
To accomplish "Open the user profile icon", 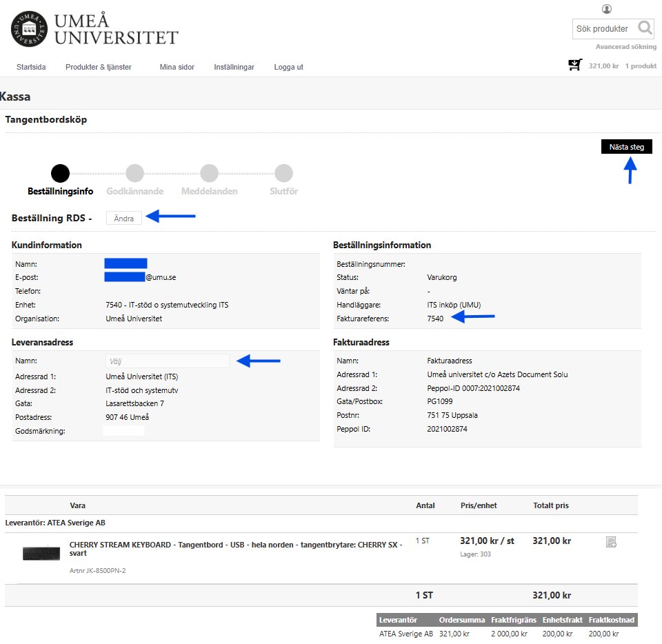I will tap(607, 9).
